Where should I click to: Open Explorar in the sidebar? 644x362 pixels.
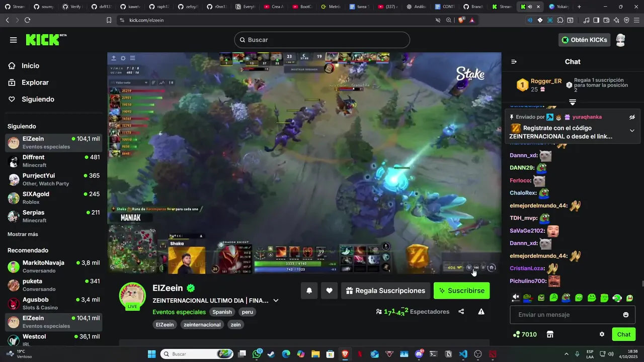click(35, 82)
